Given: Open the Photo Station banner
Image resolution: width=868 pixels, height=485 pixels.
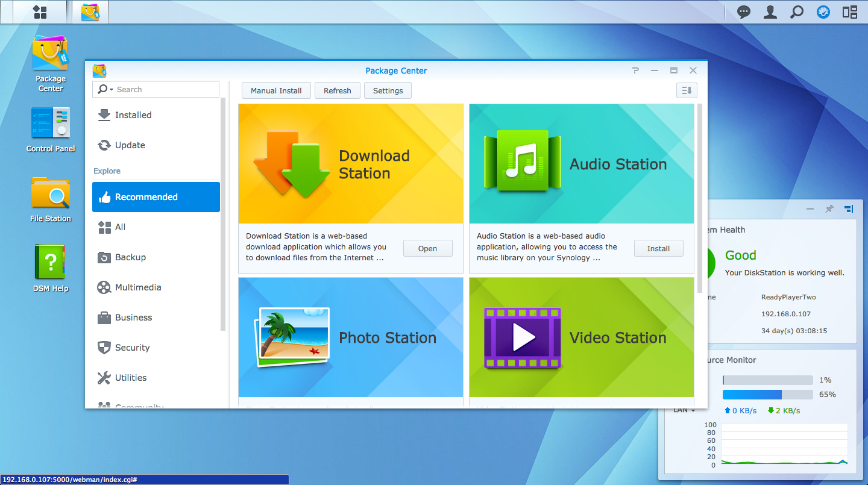Looking at the screenshot, I should pos(351,337).
